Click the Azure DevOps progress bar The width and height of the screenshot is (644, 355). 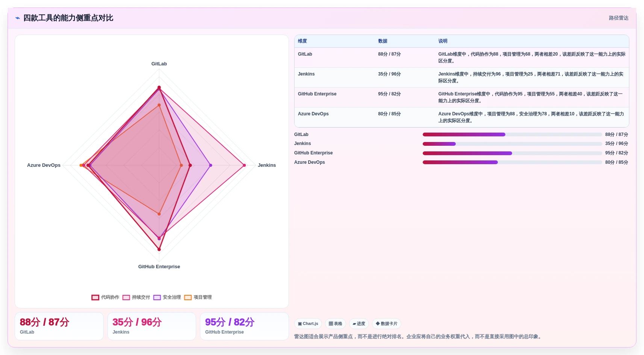coord(512,162)
